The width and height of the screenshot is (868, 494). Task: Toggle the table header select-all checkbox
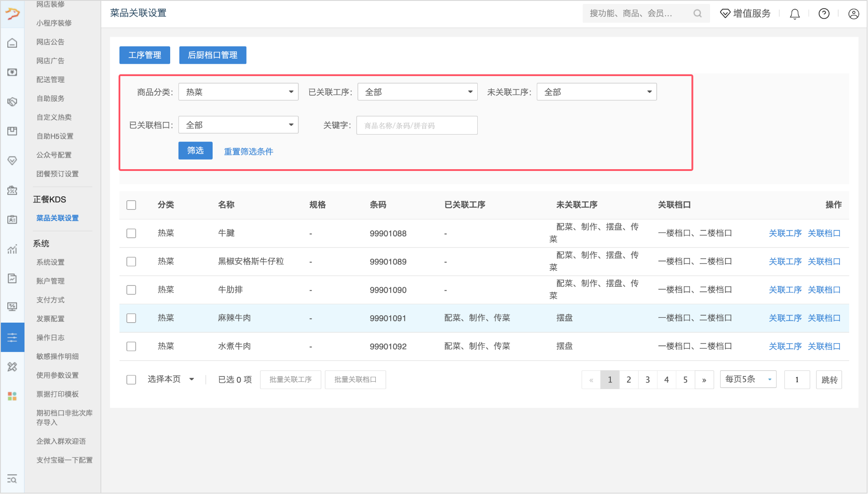tap(131, 205)
